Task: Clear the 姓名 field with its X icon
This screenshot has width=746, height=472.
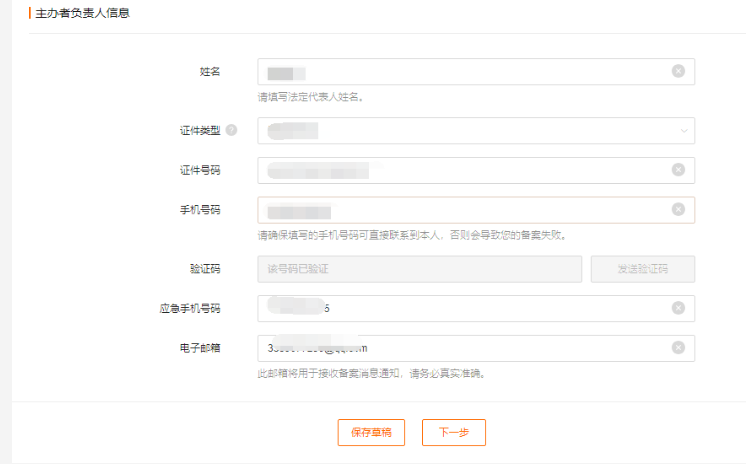Action: 678,71
